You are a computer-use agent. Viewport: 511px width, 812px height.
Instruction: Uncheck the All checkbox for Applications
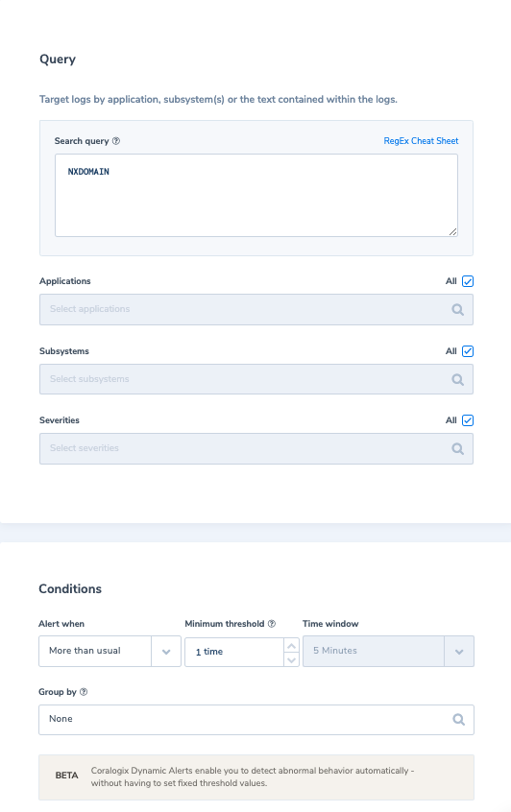click(468, 281)
